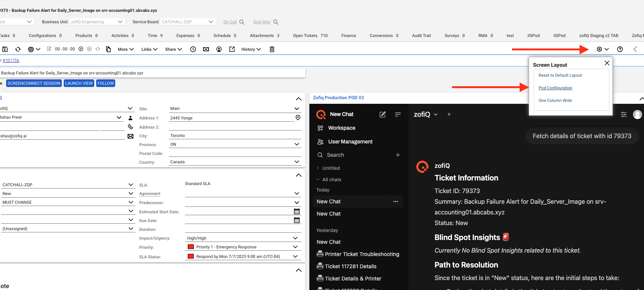Open the Service Board dropdown at top
Viewport: 644px width, 290px height.
pyautogui.click(x=188, y=22)
